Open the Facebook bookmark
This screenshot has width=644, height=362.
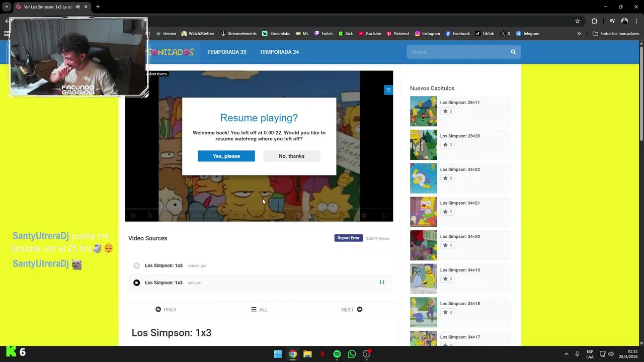coord(457,34)
